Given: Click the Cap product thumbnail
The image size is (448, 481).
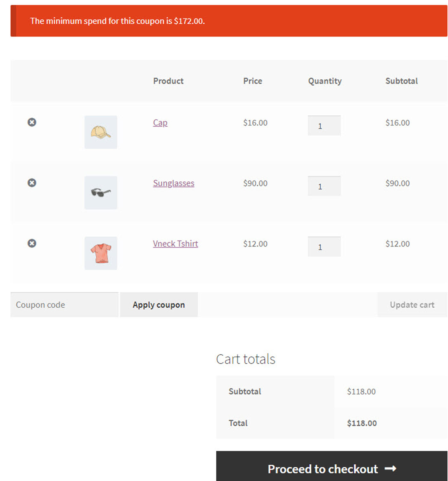Looking at the screenshot, I should (x=101, y=132).
